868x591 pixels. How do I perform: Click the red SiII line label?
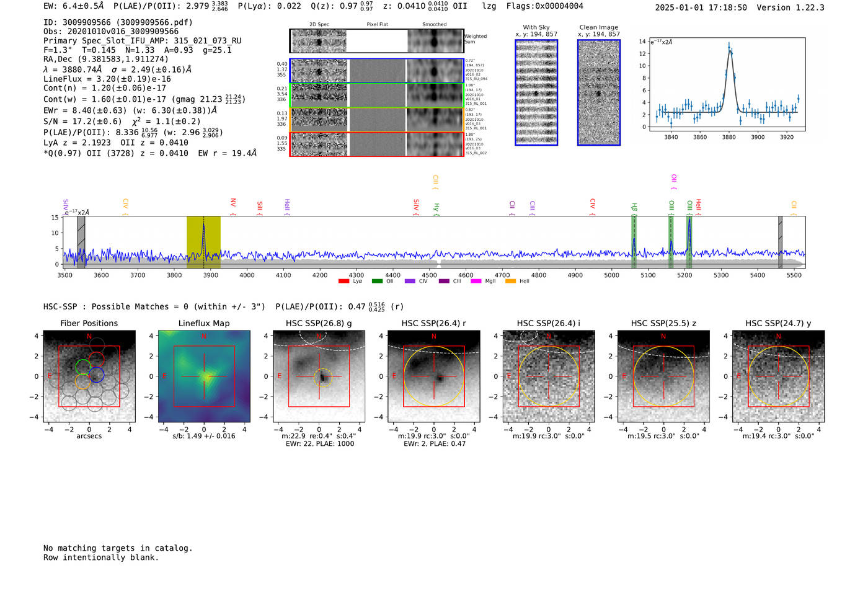click(x=260, y=207)
